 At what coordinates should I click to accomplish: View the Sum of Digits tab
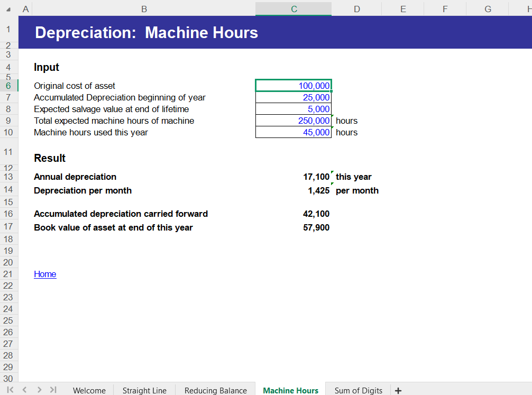[x=358, y=390]
